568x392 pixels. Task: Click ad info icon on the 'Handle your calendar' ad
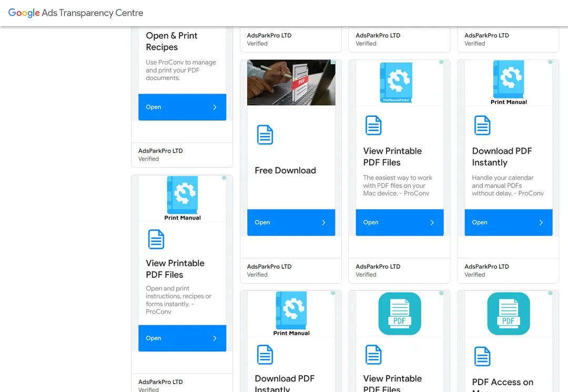[550, 62]
